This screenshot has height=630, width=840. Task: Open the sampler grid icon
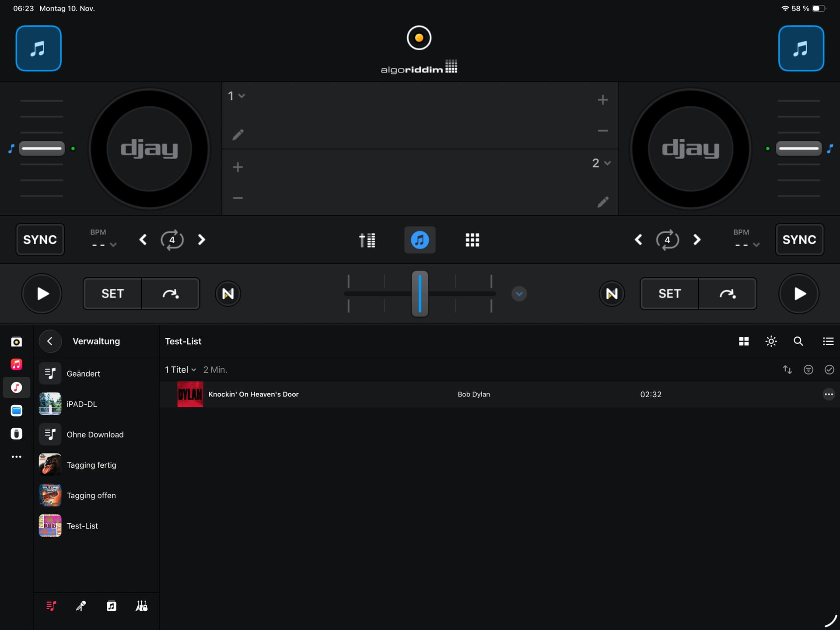pos(472,240)
